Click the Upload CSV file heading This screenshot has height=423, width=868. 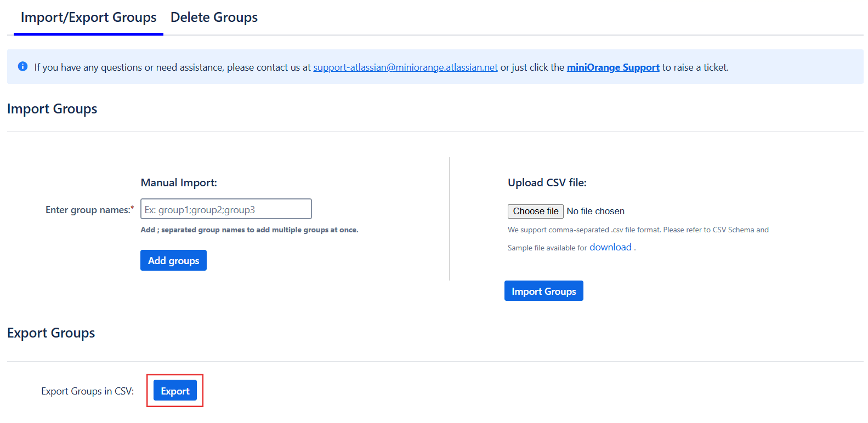(547, 182)
